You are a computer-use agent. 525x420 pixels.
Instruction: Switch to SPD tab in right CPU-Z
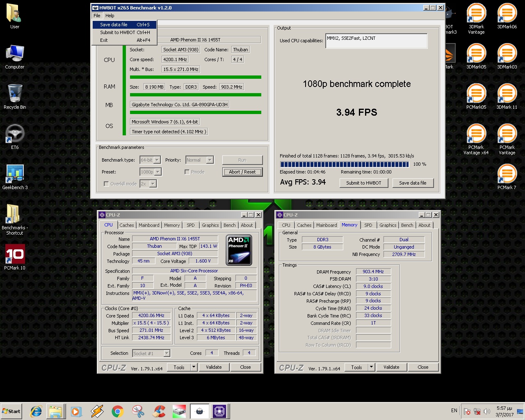368,225
